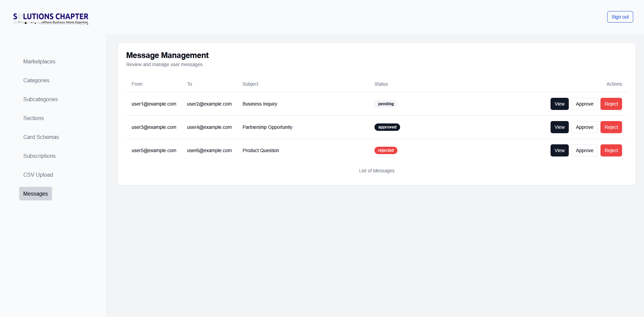Viewport: 644px width, 317px height.
Task: Open the Card Schemas page
Action: (41, 137)
